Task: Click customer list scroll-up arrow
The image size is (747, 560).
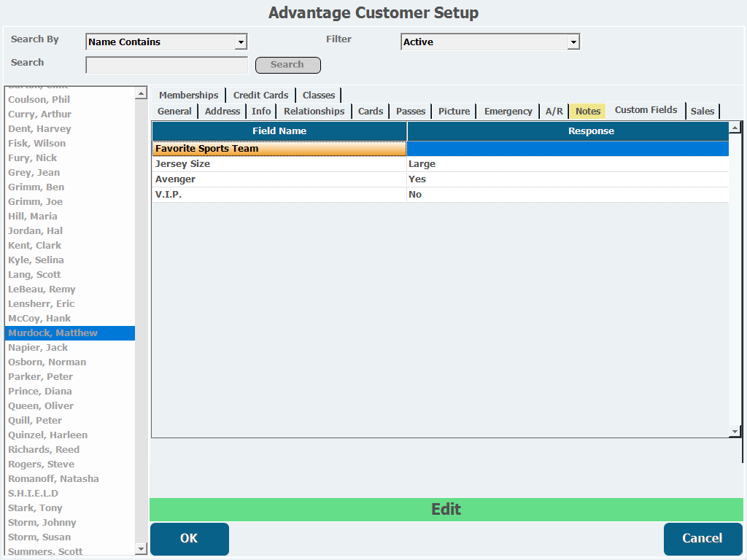Action: tap(141, 93)
